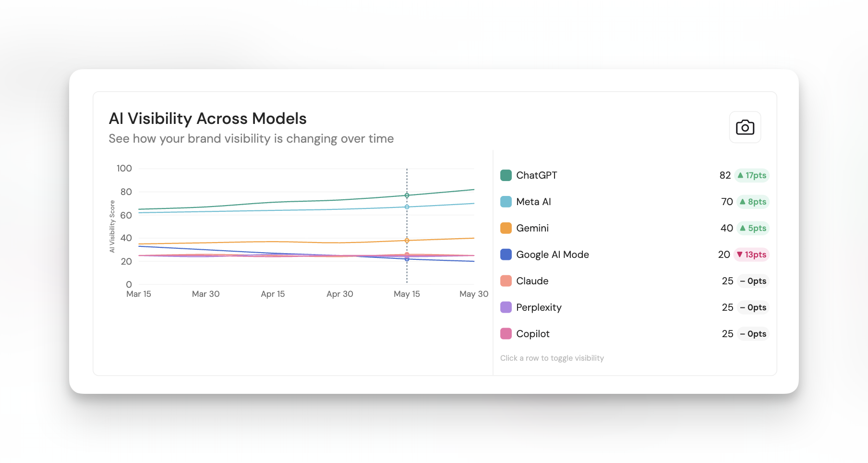Click the Gemini score value 40
The width and height of the screenshot is (868, 463).
[727, 228]
